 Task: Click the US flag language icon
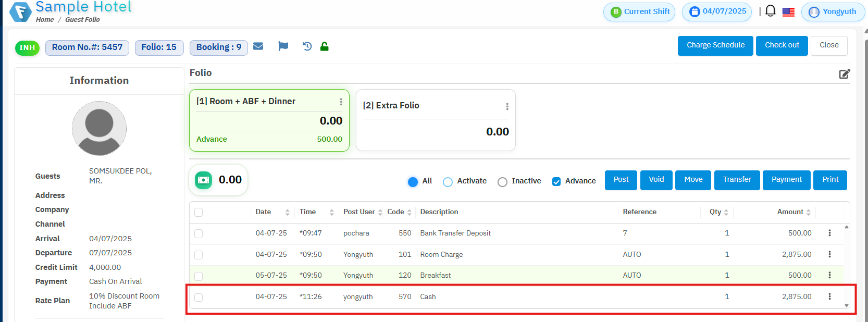coord(788,11)
